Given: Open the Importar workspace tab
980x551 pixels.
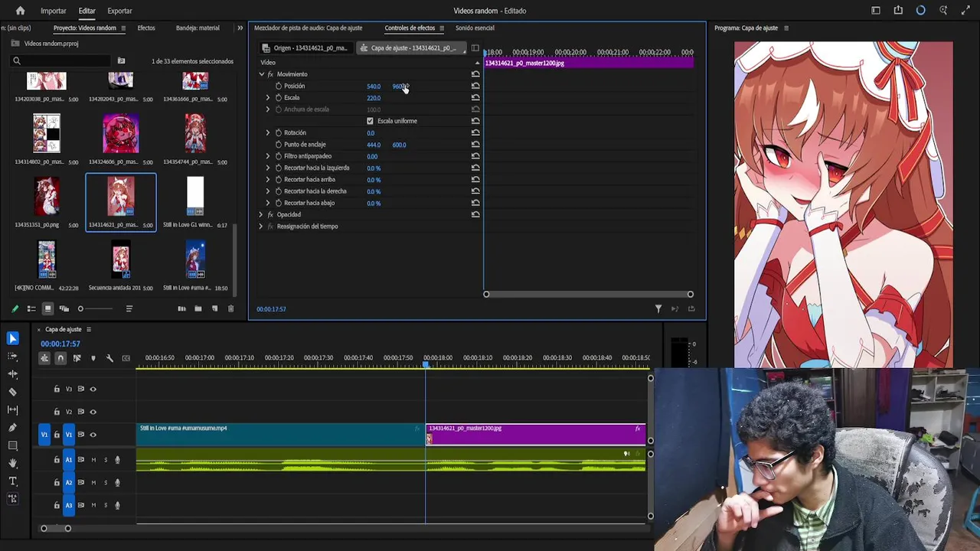Looking at the screenshot, I should click(x=54, y=11).
